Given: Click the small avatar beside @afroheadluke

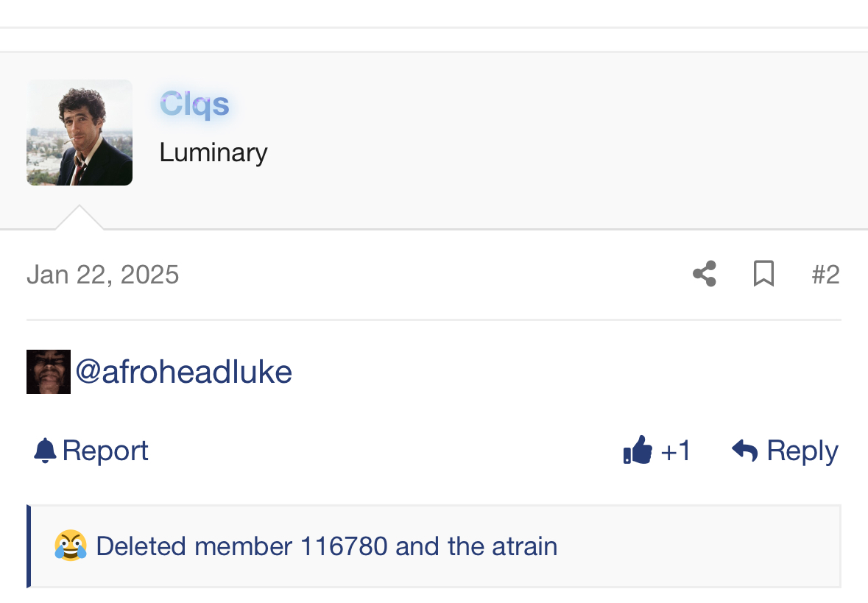Looking at the screenshot, I should (49, 372).
